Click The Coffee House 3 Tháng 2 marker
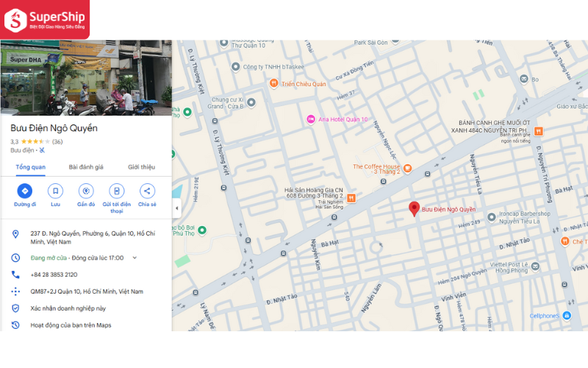The height and width of the screenshot is (368, 588). pyautogui.click(x=407, y=169)
